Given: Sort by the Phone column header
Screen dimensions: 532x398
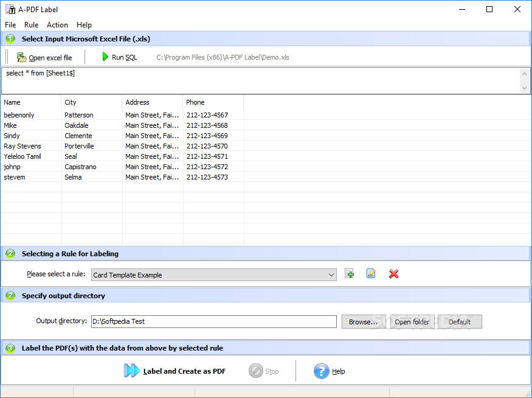Looking at the screenshot, I should 213,102.
